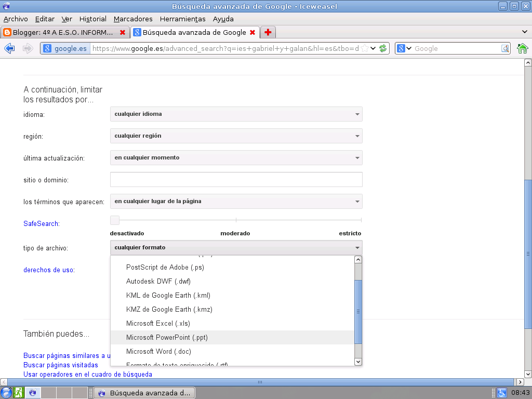Click dropdown list scroll up arrow
Viewport: 532px width, 399px height.
point(358,260)
